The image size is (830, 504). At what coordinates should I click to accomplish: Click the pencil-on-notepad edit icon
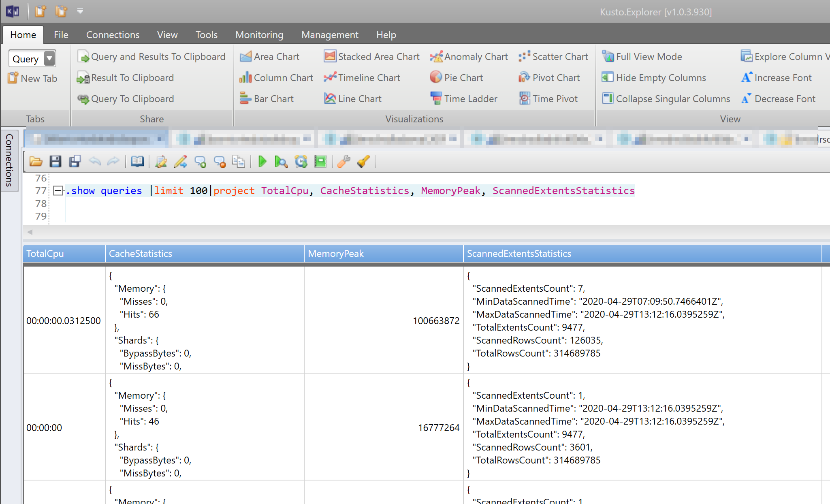[161, 162]
